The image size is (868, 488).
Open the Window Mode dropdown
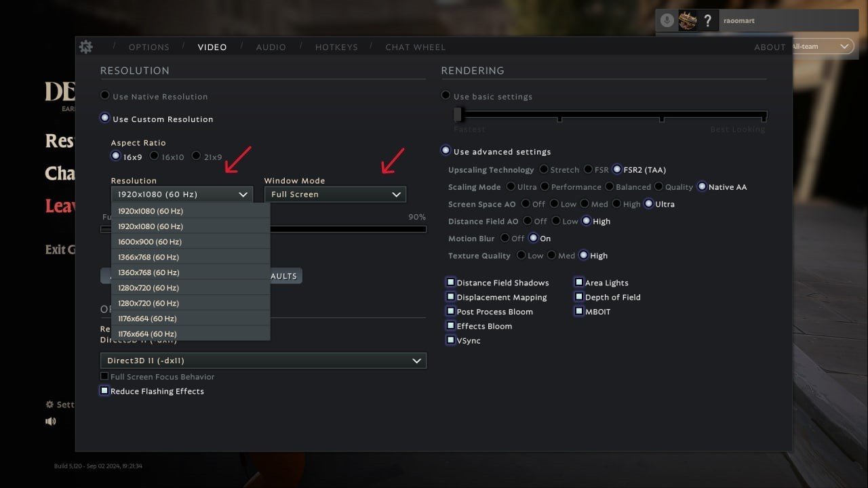[335, 195]
